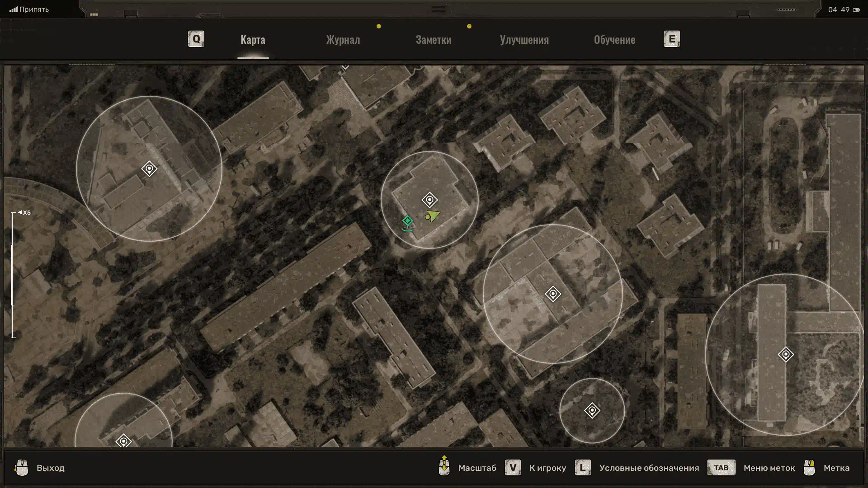
Task: Click the Метка mouse button icon
Action: coord(809,468)
